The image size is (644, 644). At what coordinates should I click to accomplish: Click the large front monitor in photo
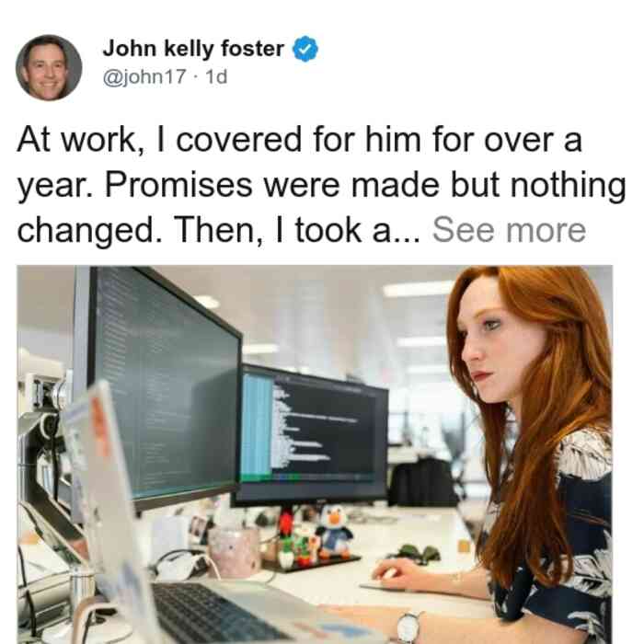165,386
